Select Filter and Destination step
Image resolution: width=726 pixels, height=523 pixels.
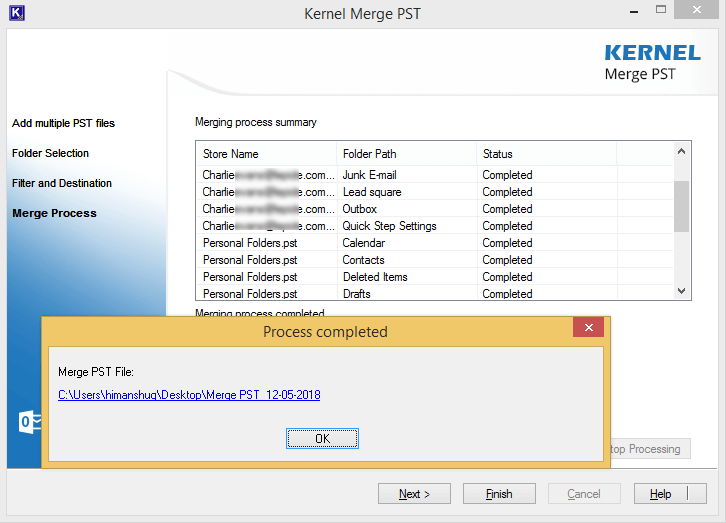62,183
